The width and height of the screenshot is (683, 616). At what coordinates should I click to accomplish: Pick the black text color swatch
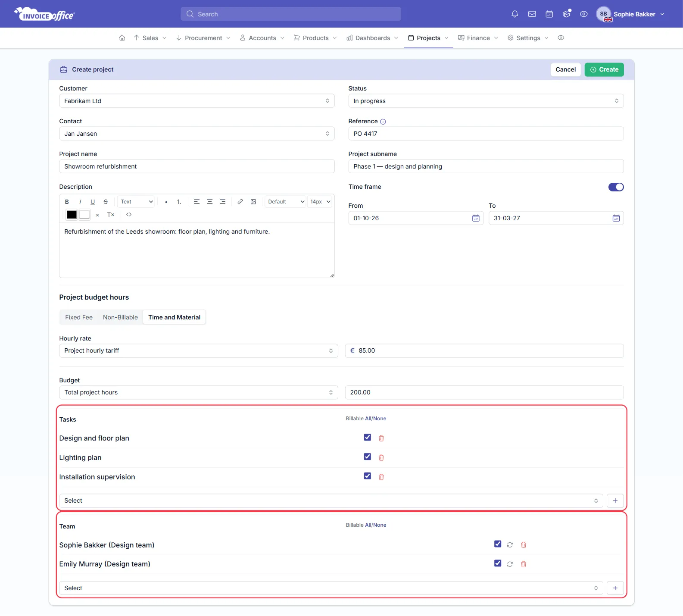click(72, 215)
